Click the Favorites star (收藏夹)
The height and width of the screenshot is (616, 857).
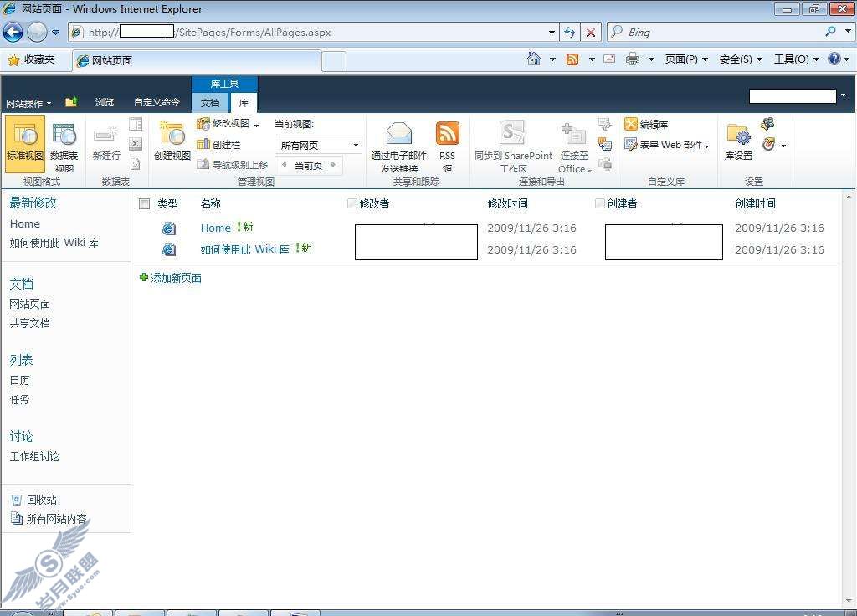tap(13, 59)
